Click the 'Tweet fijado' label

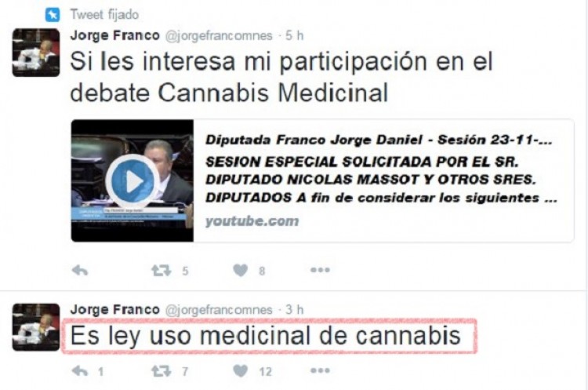pyautogui.click(x=104, y=15)
